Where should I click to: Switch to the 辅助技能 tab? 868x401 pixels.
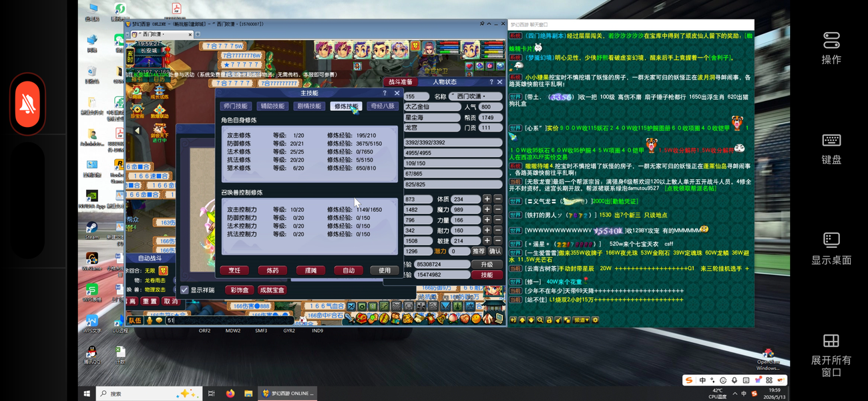click(272, 106)
